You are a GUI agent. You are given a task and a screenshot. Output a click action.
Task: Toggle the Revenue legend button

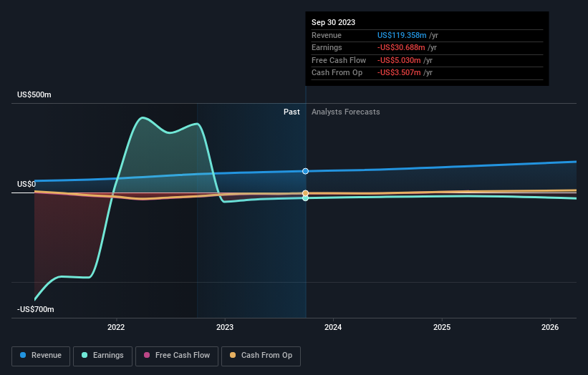[x=41, y=356]
